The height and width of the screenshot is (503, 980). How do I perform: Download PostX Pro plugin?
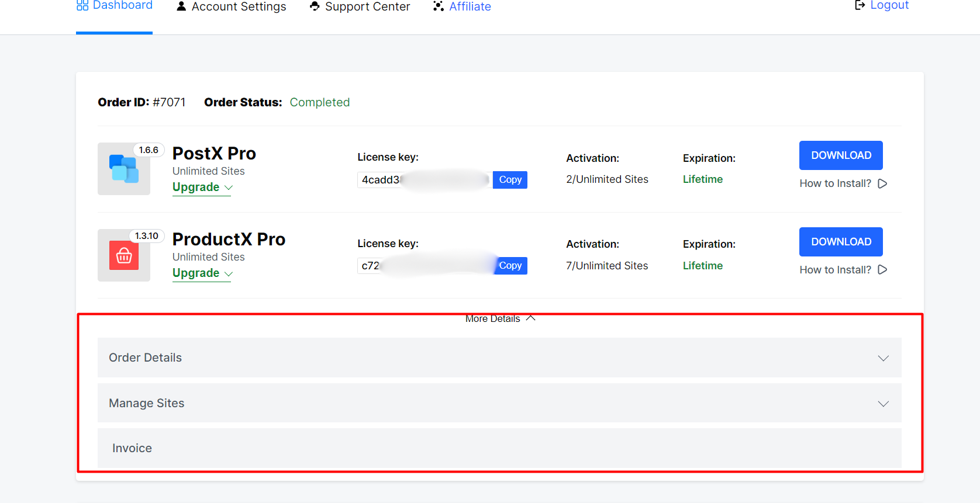[x=840, y=155]
